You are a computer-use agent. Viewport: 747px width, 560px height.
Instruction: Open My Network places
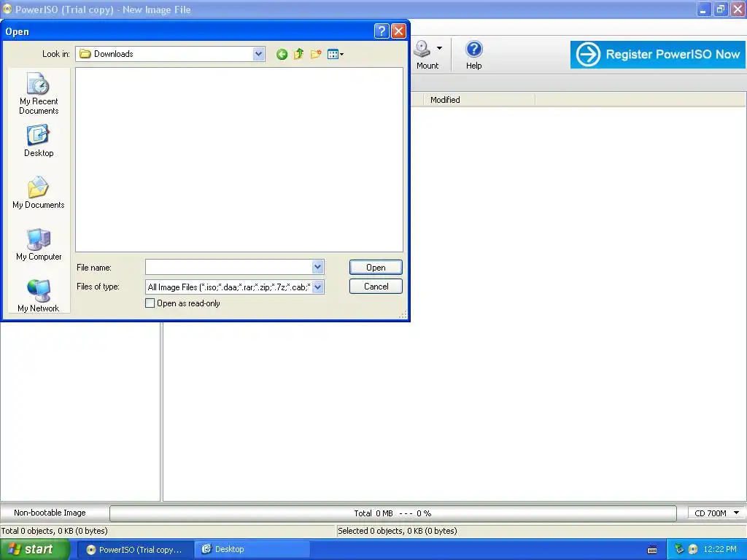tap(39, 296)
